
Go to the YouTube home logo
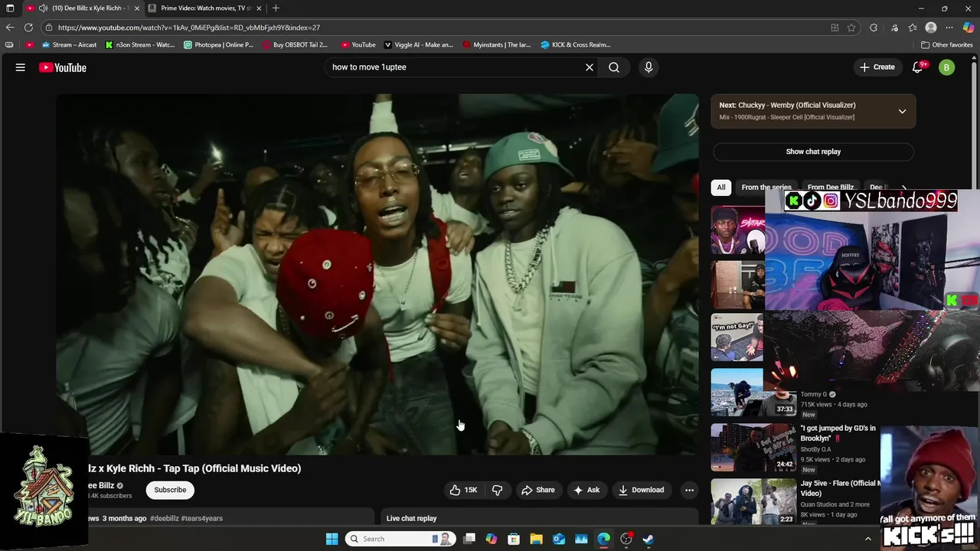click(x=63, y=67)
